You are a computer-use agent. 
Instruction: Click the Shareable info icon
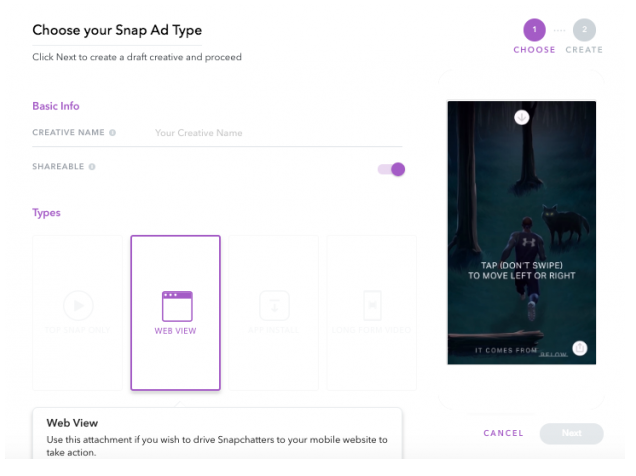[x=92, y=167]
